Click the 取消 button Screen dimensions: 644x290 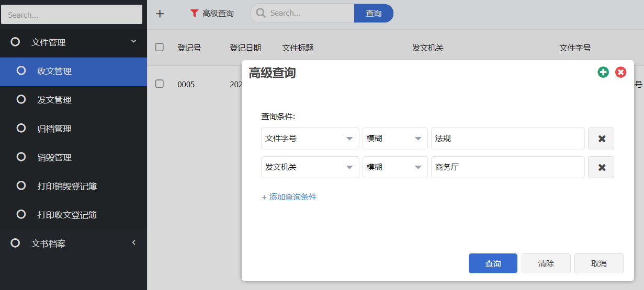pos(599,263)
